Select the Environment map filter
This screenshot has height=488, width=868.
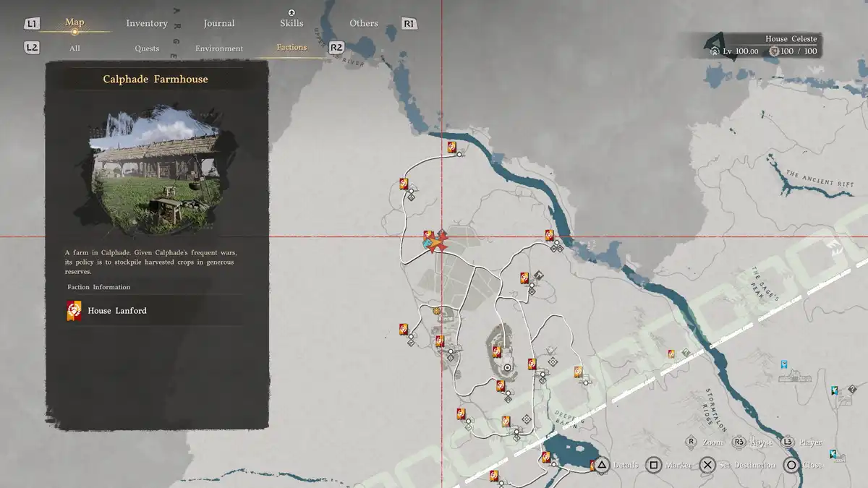[x=219, y=48]
